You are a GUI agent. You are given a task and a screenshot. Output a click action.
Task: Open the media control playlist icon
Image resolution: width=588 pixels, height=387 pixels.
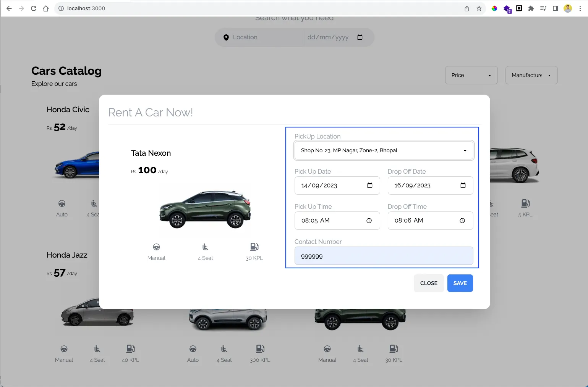(543, 8)
